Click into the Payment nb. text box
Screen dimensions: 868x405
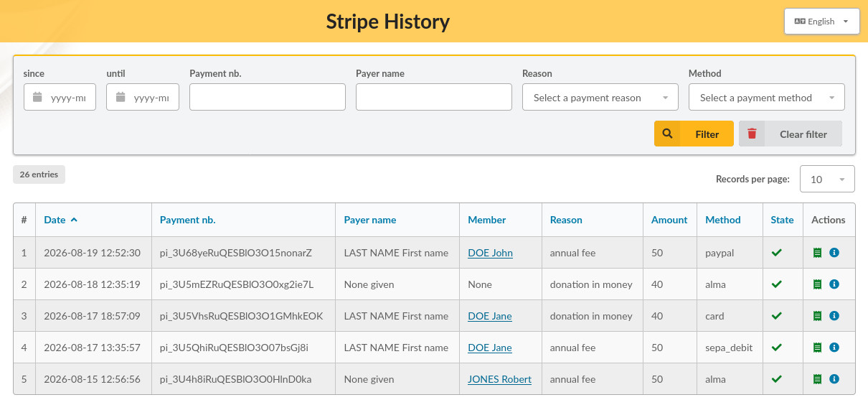[x=268, y=97]
